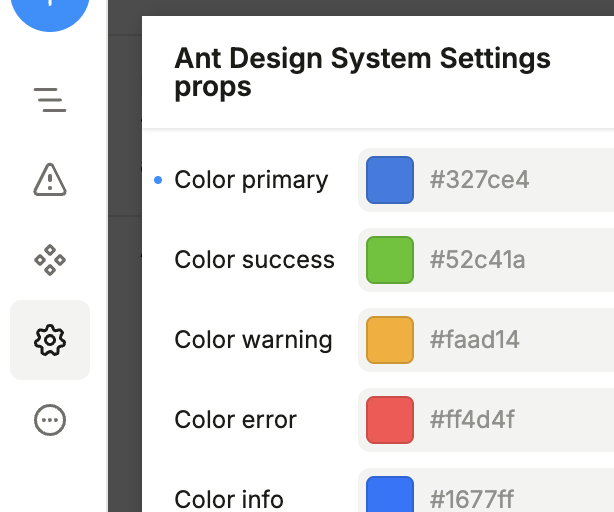This screenshot has width=614, height=512.
Task: Click the Color primary label
Action: pos(251,180)
